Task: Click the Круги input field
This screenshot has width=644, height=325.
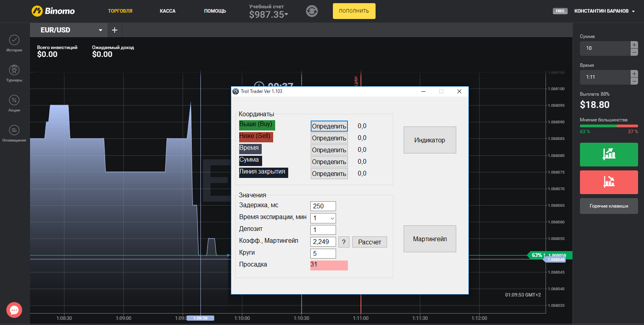Action: coord(323,254)
